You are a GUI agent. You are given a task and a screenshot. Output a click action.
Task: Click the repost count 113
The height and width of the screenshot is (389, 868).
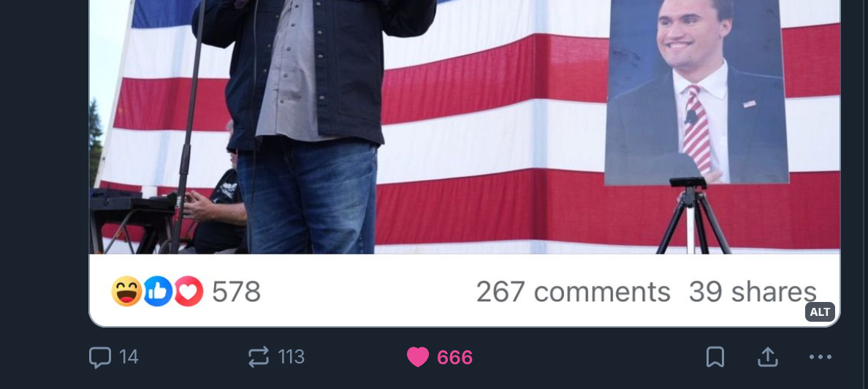292,357
